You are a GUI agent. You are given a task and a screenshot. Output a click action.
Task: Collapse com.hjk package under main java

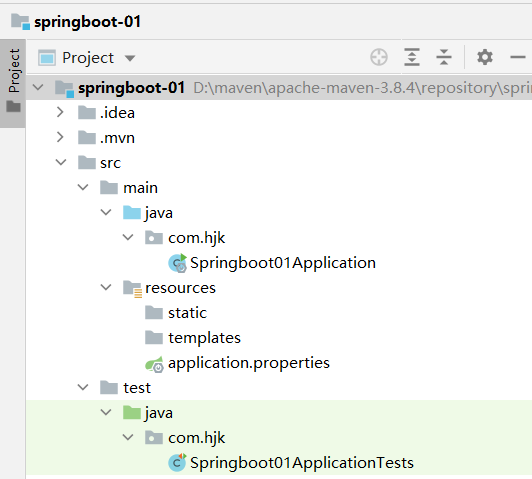[128, 237]
